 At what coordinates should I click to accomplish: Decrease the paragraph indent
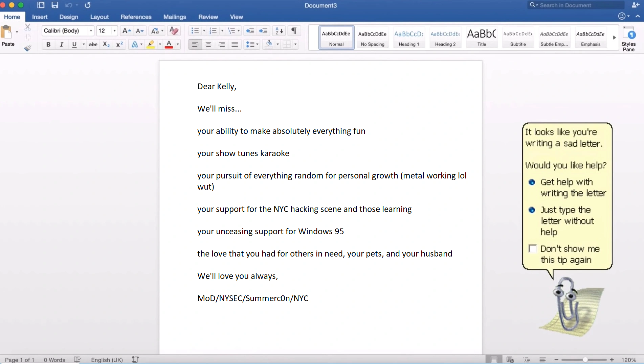coord(250,31)
